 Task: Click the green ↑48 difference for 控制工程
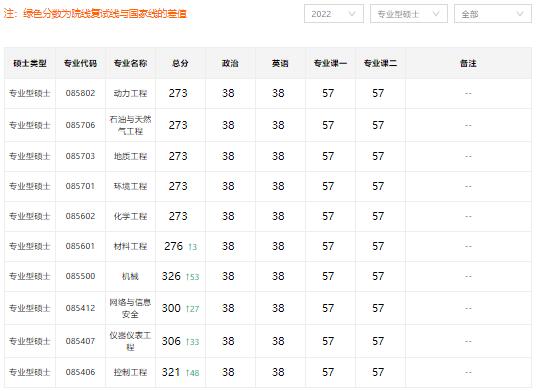[x=192, y=373]
